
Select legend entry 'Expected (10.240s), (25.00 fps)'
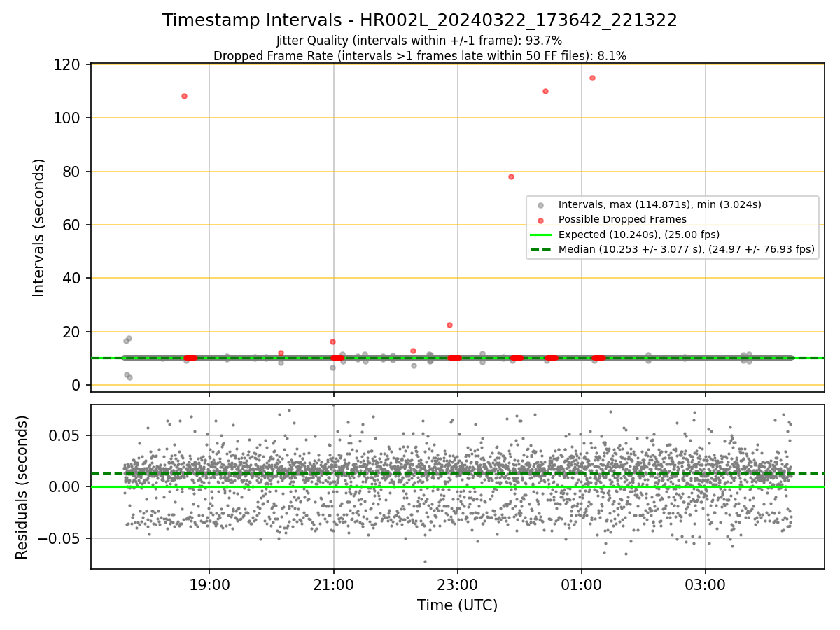[x=639, y=234]
